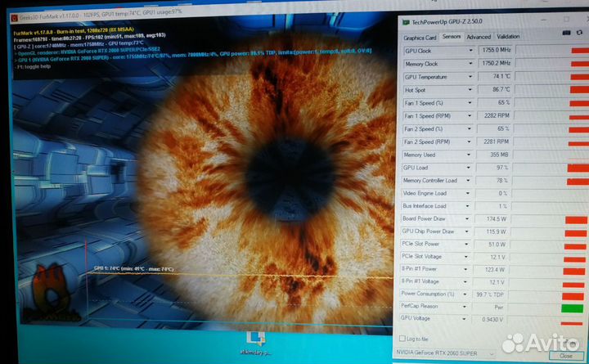The height and width of the screenshot is (364, 589).
Task: Open the Memory Used sensor dropdown
Action: coord(469,155)
